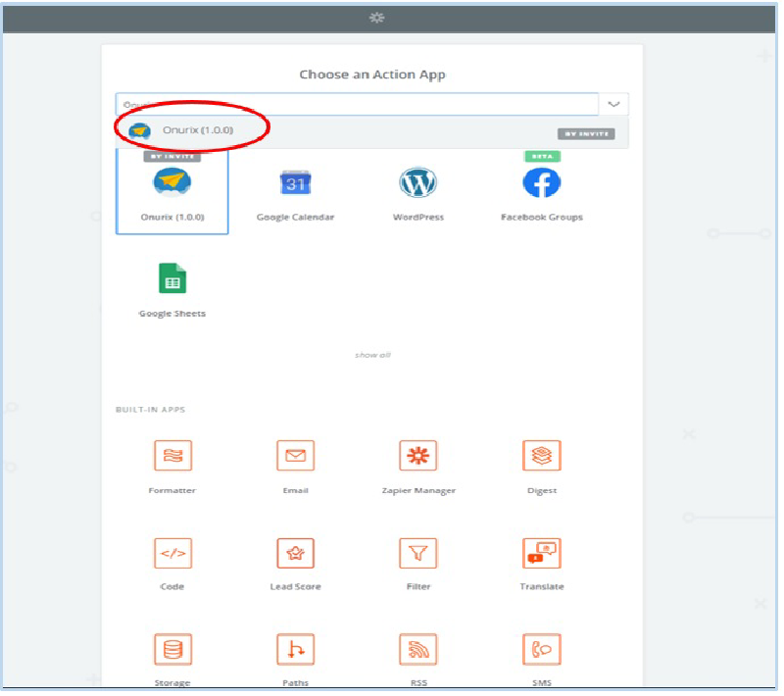Click the By Invite badge in search result
This screenshot has width=784, height=696.
click(x=586, y=134)
